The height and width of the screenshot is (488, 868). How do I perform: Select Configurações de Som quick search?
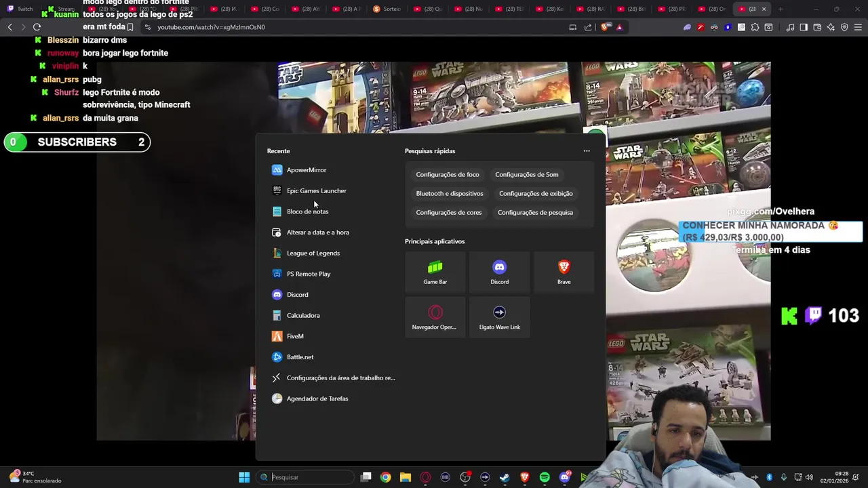point(527,175)
